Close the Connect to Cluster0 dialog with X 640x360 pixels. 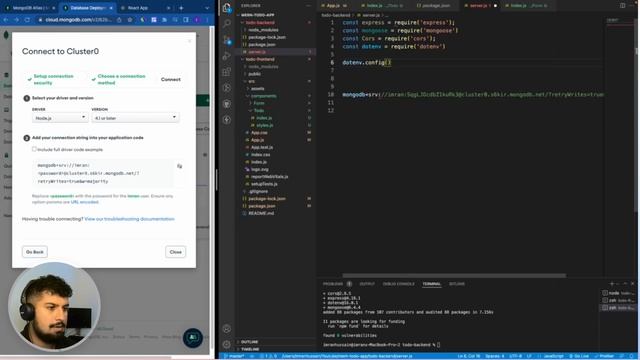pyautogui.click(x=189, y=41)
